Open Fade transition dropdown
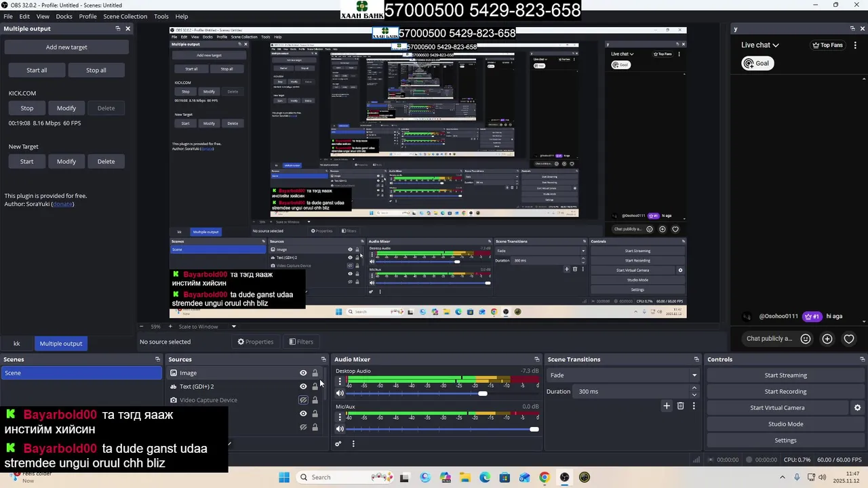 coord(624,375)
